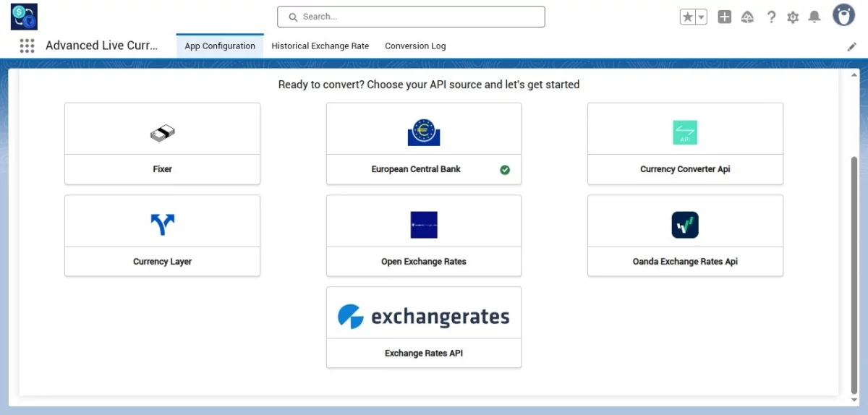Open the Setup gear icon
This screenshot has width=868, height=415.
793,17
